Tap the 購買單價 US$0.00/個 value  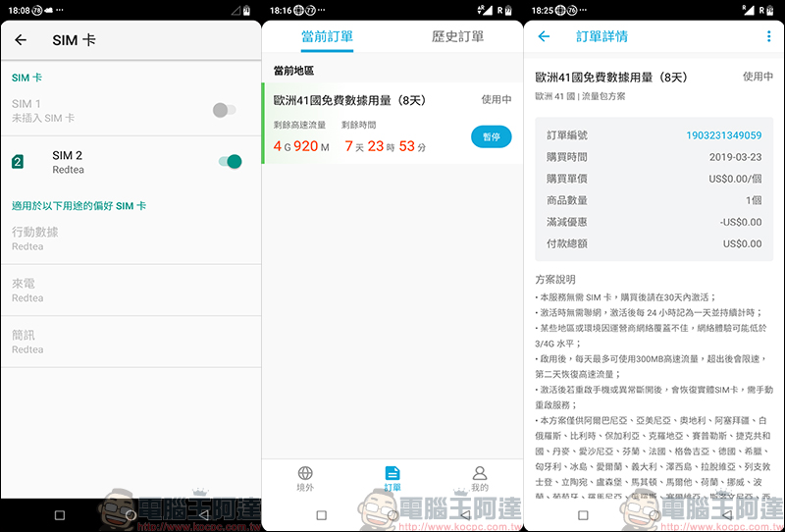(x=735, y=179)
